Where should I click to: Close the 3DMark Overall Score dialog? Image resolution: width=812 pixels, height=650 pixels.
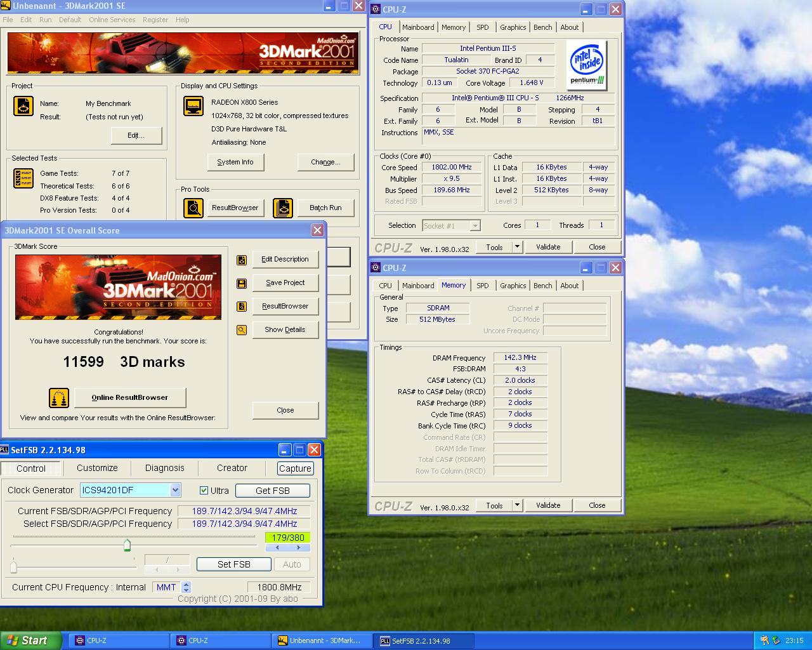click(x=317, y=230)
